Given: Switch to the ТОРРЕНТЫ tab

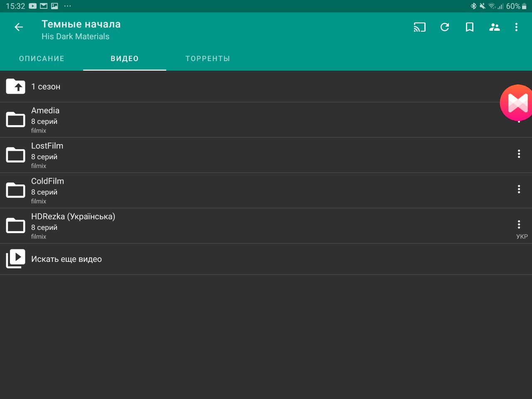Looking at the screenshot, I should [208, 59].
